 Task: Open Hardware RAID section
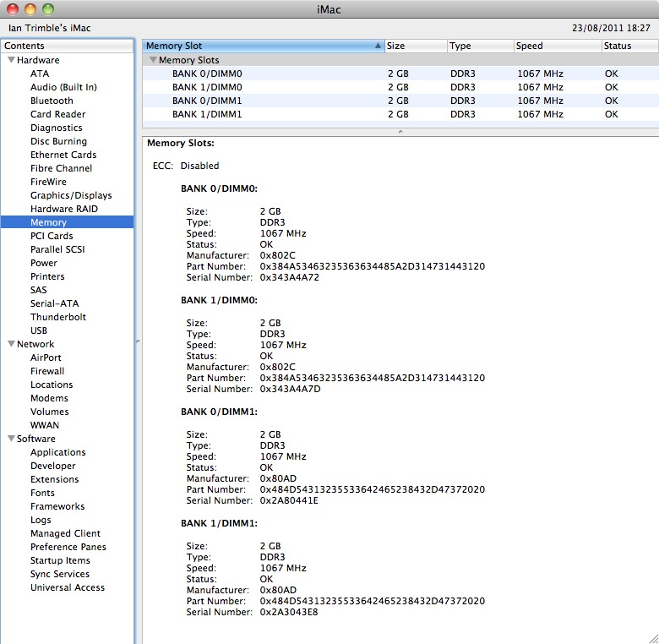(x=64, y=209)
